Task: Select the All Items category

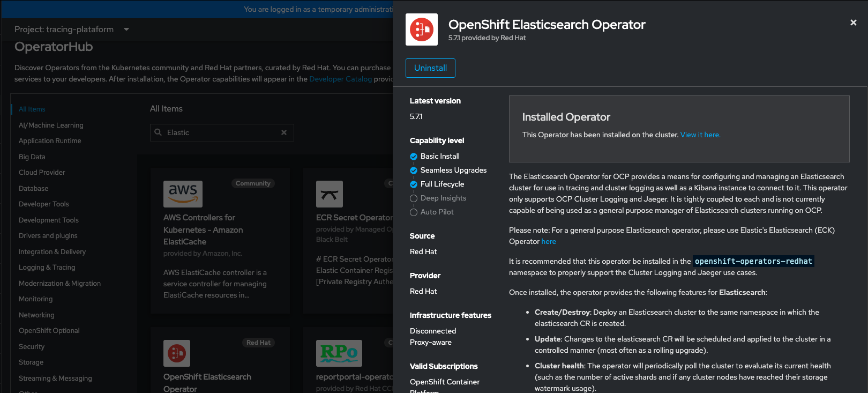Action: pyautogui.click(x=32, y=109)
